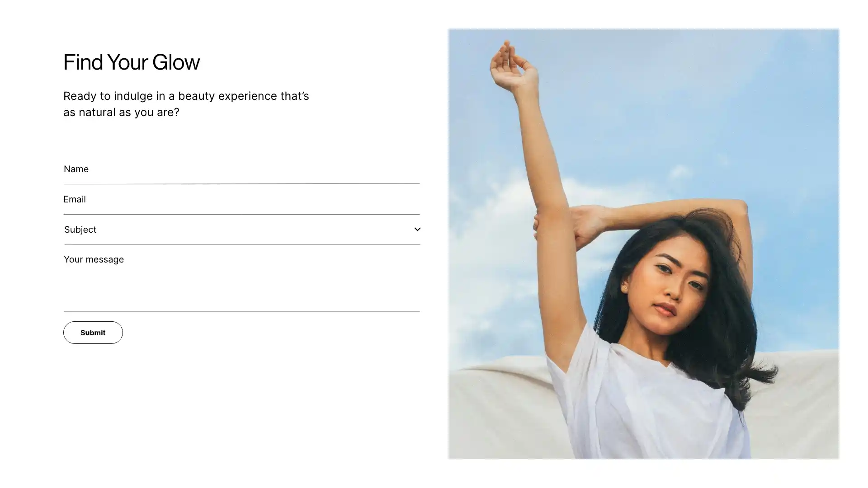
Task: Click the Your message placeholder label
Action: [x=94, y=259]
